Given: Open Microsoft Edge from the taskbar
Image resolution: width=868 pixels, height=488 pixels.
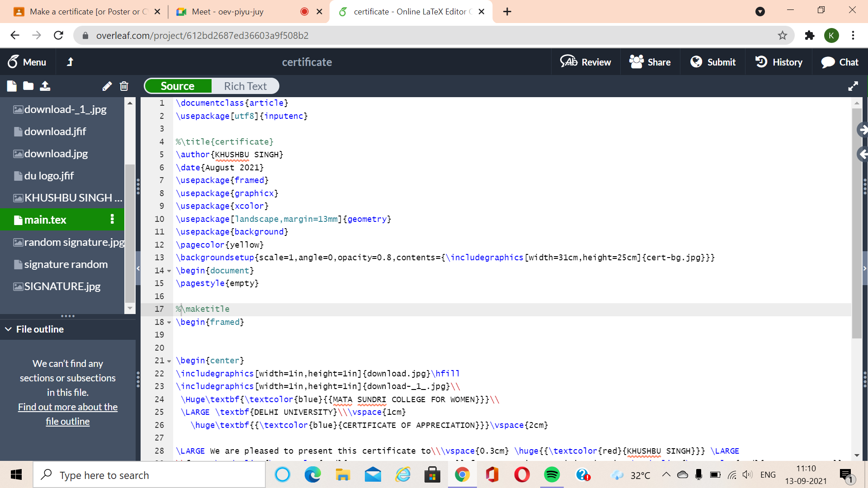Looking at the screenshot, I should click(312, 475).
